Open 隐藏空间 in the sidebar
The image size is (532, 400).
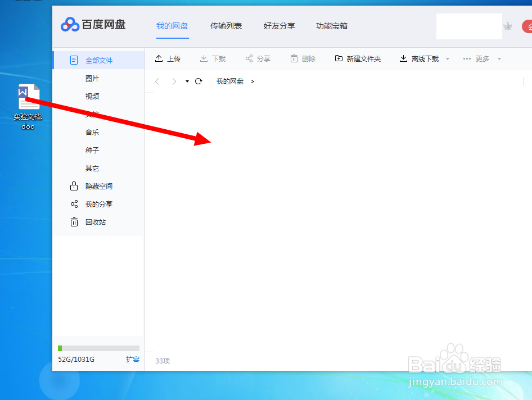(99, 187)
